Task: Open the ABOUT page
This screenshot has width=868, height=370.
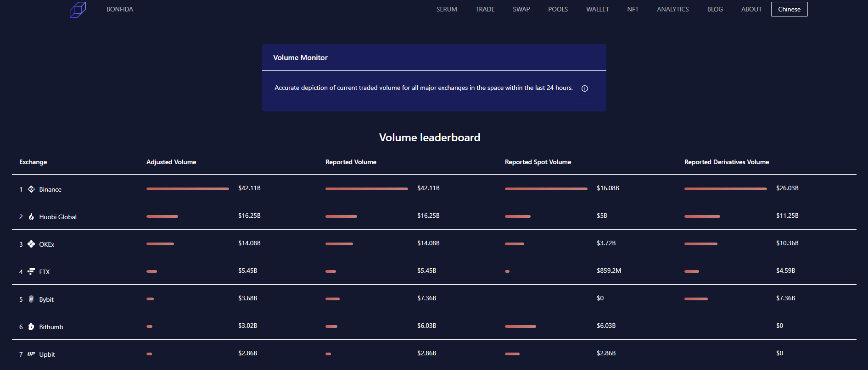Action: click(x=751, y=9)
